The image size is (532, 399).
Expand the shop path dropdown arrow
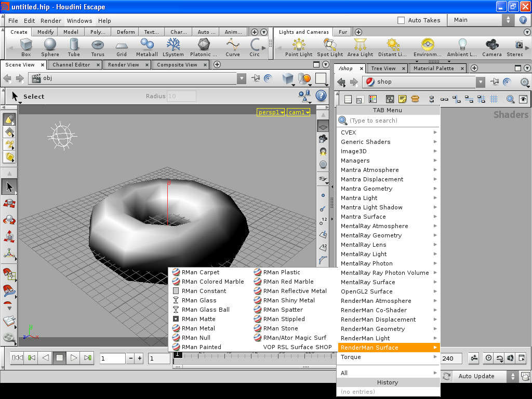coord(481,82)
